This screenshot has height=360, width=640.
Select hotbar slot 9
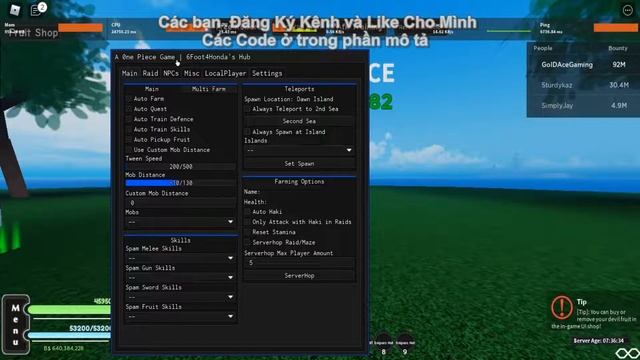coord(405,345)
